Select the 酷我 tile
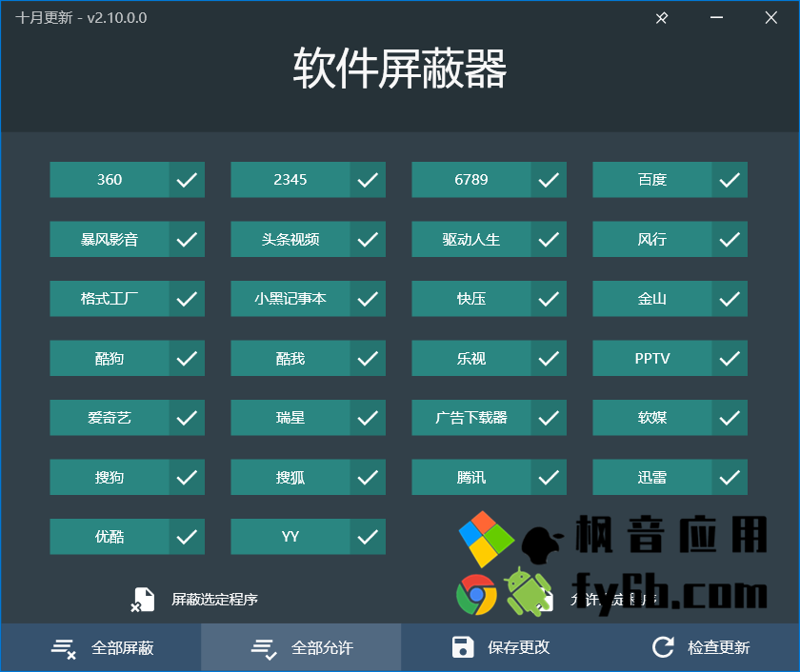Viewport: 800px width, 672px height. pos(309,359)
